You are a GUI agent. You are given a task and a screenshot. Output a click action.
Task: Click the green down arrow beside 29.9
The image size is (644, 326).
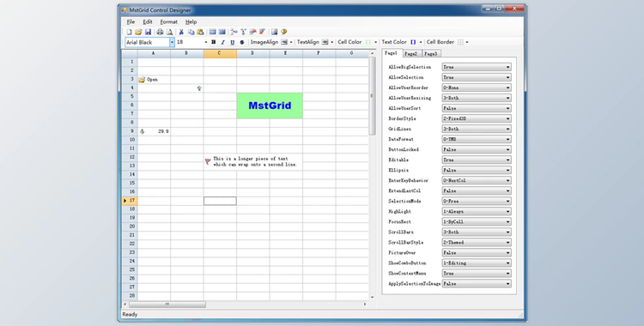tap(142, 131)
